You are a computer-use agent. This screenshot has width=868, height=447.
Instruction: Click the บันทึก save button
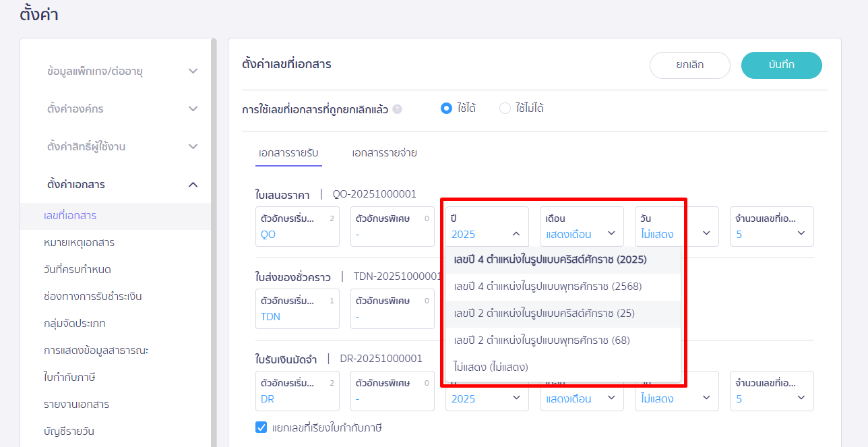tap(781, 65)
